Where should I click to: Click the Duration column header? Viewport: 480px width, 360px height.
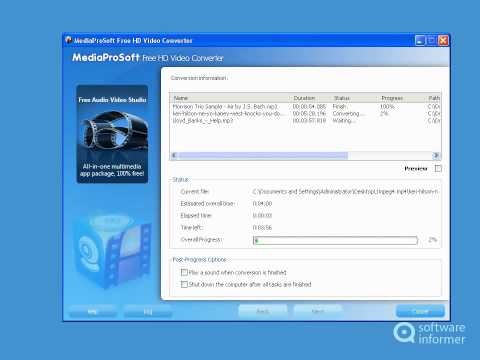point(309,98)
